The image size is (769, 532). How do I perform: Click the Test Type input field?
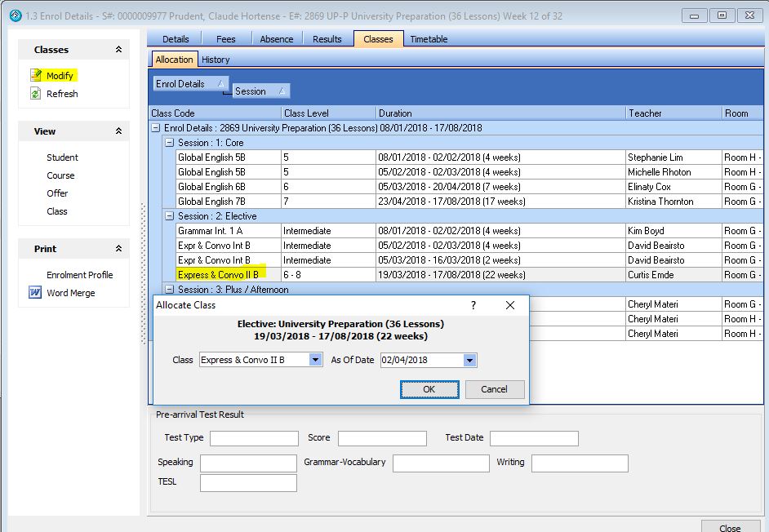(254, 438)
